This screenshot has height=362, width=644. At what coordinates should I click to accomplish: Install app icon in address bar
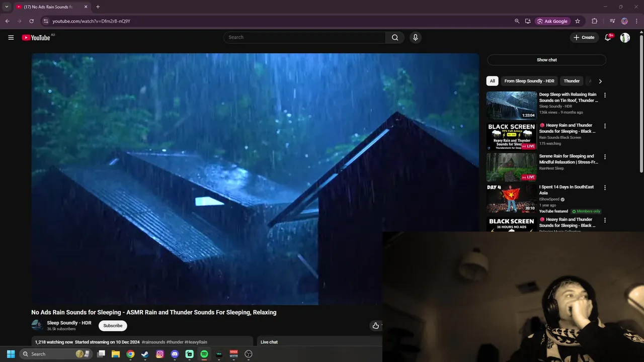tap(528, 21)
